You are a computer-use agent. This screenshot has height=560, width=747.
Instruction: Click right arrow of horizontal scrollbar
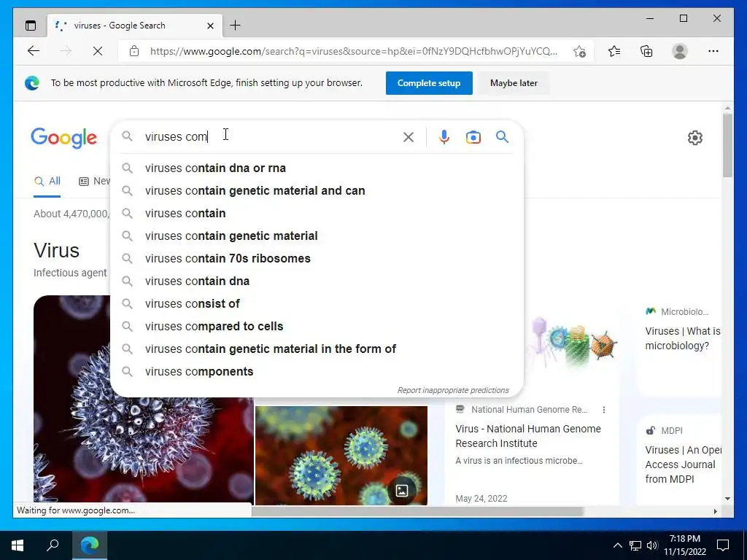pos(715,511)
